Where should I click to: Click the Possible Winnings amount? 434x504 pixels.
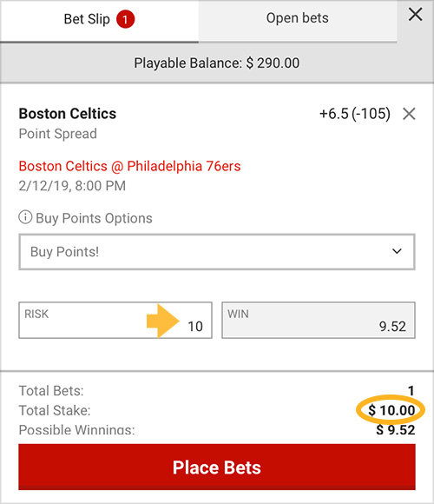(x=396, y=430)
